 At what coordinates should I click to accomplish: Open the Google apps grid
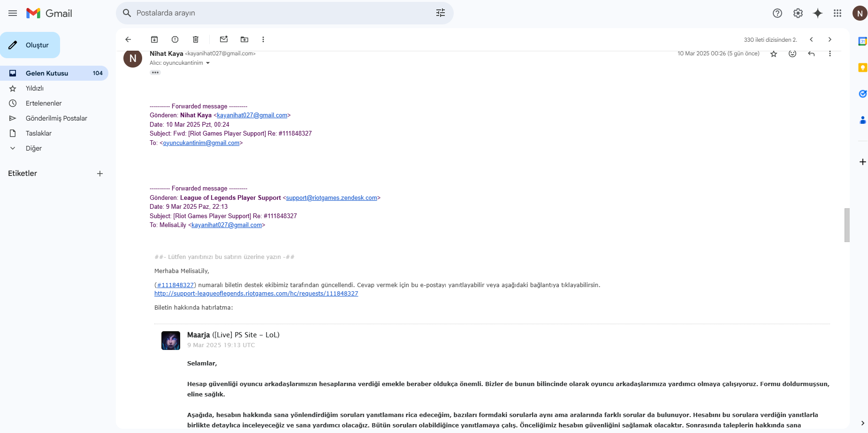point(838,13)
